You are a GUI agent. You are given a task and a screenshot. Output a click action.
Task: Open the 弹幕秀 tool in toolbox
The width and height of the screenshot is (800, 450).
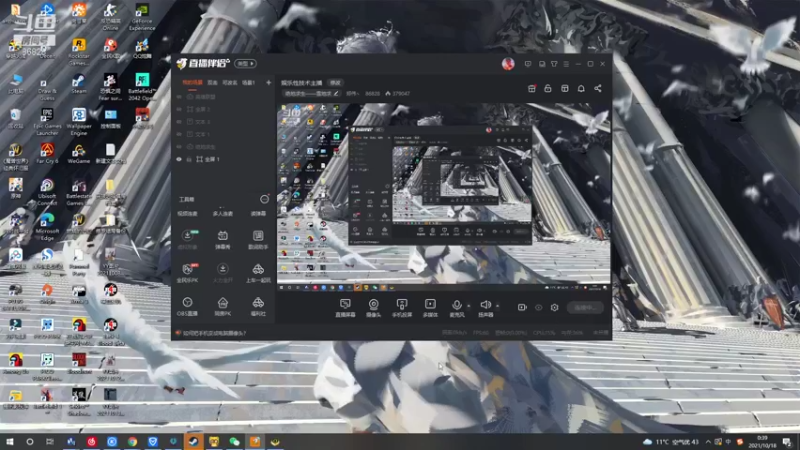(223, 239)
